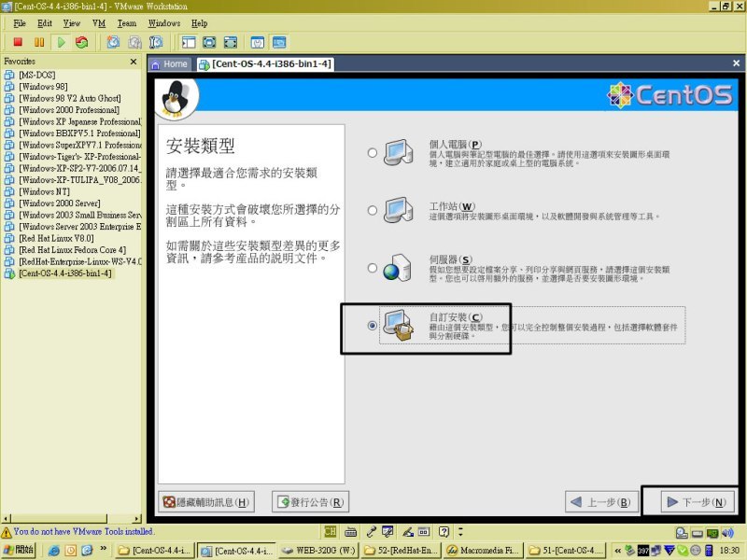Take a snapshot using the snapshot icon
Image resolution: width=747 pixels, height=560 pixels.
point(113,42)
